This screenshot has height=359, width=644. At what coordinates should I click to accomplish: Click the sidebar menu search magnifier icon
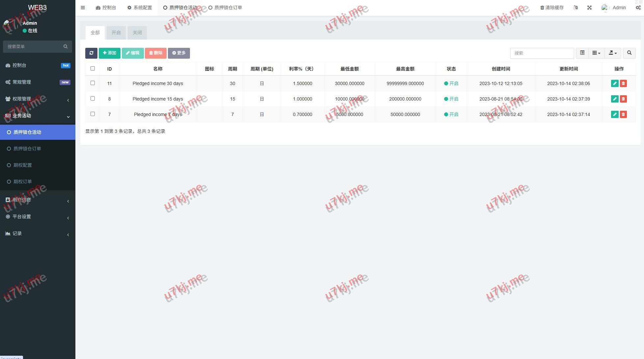(x=66, y=46)
